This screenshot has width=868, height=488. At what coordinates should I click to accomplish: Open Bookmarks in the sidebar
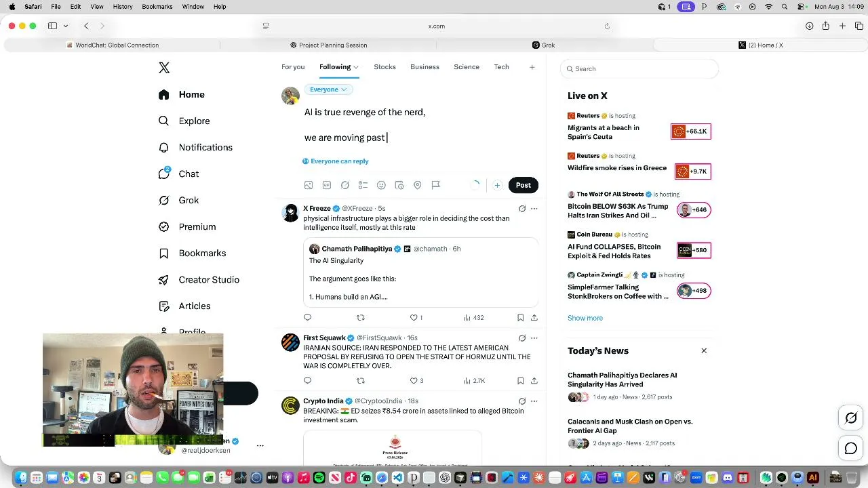coord(192,253)
